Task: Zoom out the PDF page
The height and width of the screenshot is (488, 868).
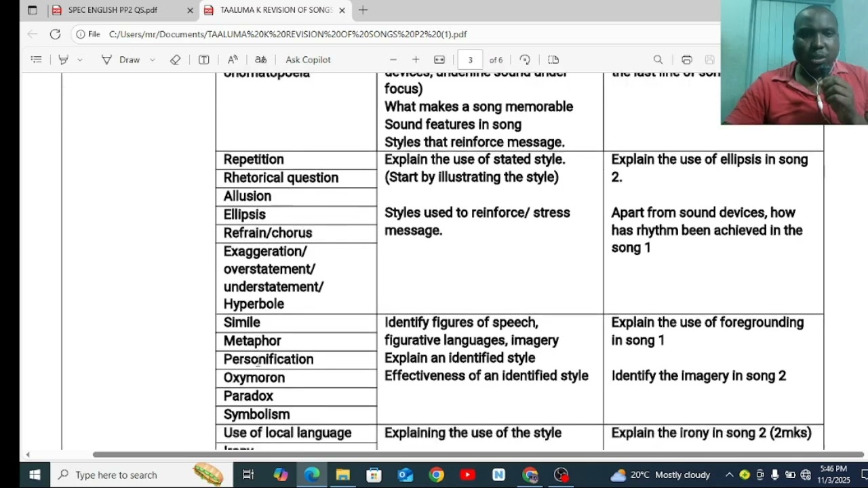Action: point(393,60)
